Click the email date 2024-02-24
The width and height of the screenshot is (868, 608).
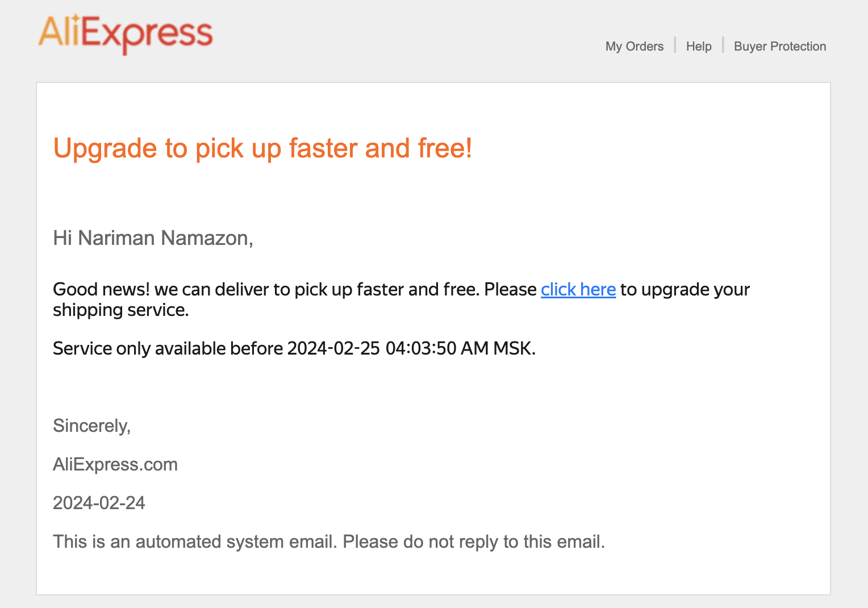[x=99, y=503]
